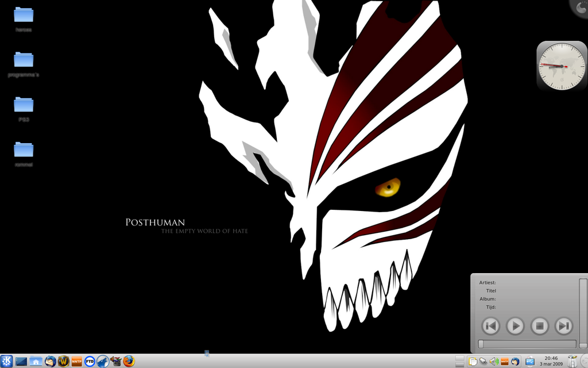The width and height of the screenshot is (588, 368).
Task: Click the NNTP icon in system tray
Action: [504, 362]
